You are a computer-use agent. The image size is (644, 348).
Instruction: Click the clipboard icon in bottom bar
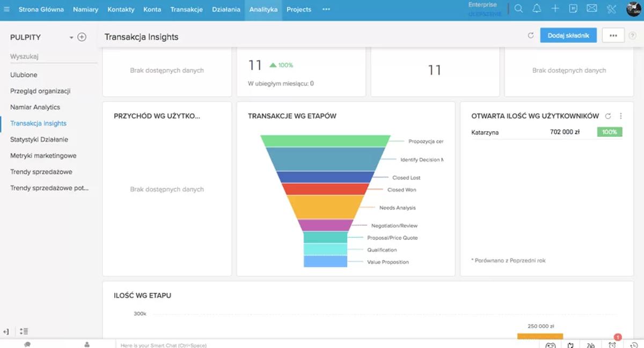point(571,345)
